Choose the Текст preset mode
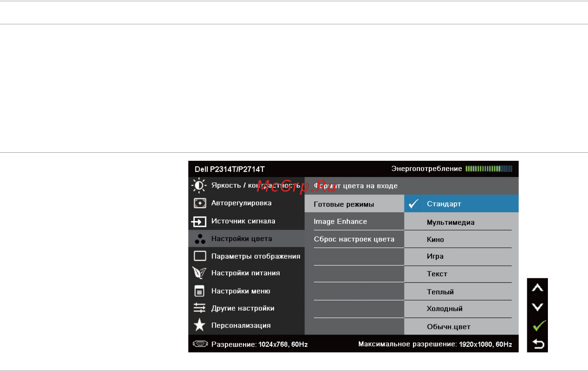 pos(461,274)
